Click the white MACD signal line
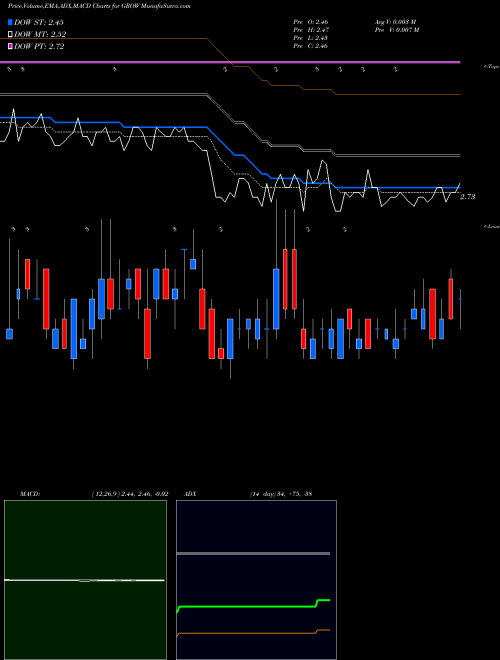 point(84,580)
